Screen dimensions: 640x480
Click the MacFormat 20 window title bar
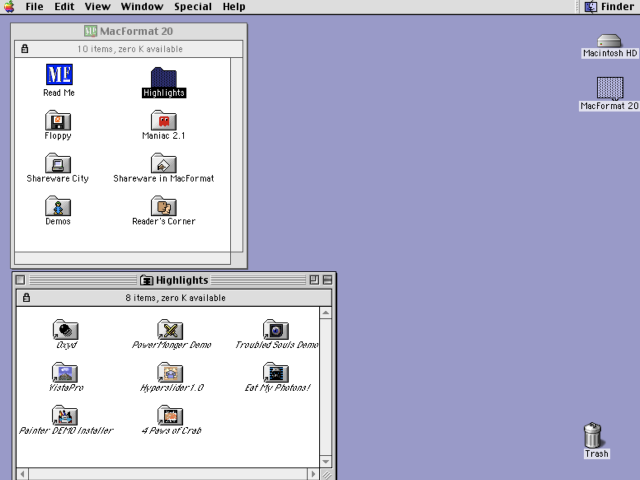tap(129, 31)
